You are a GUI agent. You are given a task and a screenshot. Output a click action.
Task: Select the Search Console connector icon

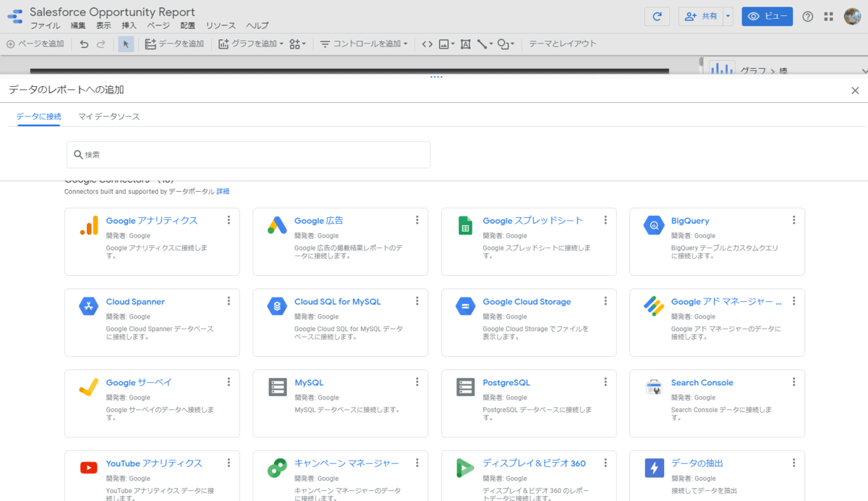654,387
